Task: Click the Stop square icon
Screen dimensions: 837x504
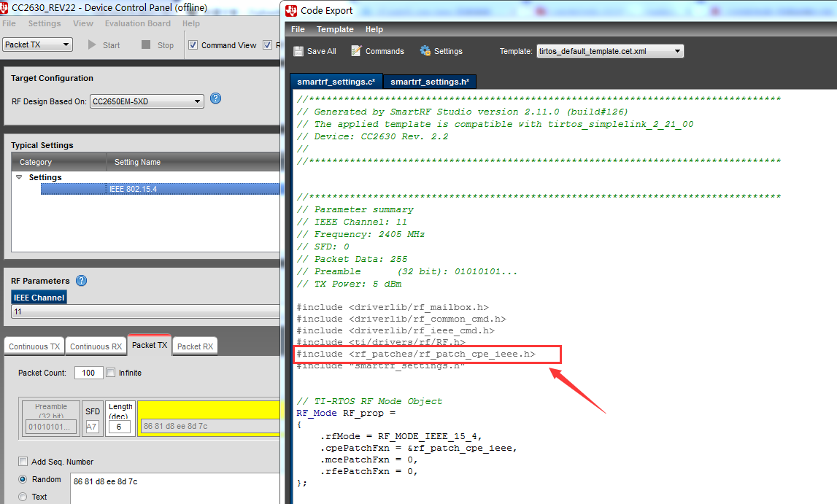Action: tap(146, 44)
